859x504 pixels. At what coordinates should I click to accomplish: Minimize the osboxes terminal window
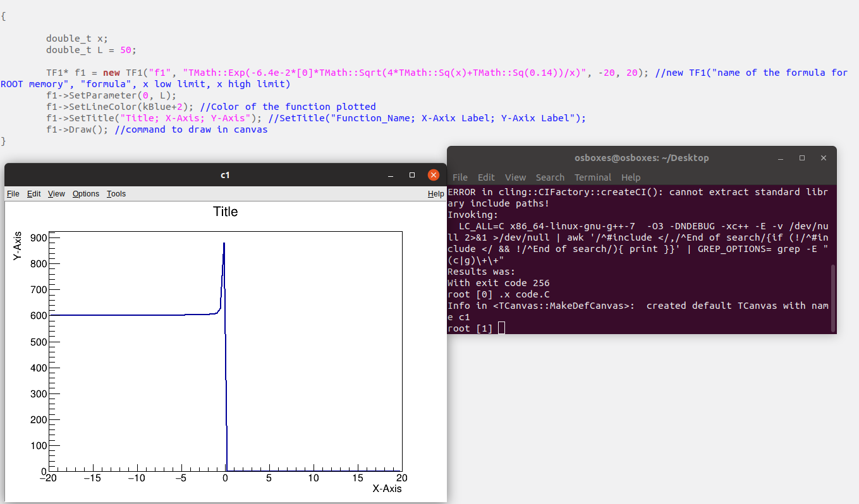pyautogui.click(x=781, y=158)
